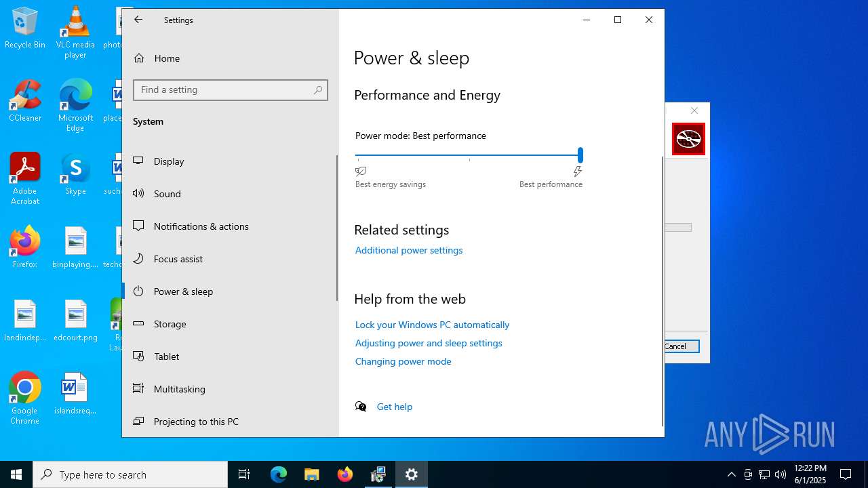Open Adjusting power and sleep settings link
Screen dimensions: 868x488
coord(429,343)
